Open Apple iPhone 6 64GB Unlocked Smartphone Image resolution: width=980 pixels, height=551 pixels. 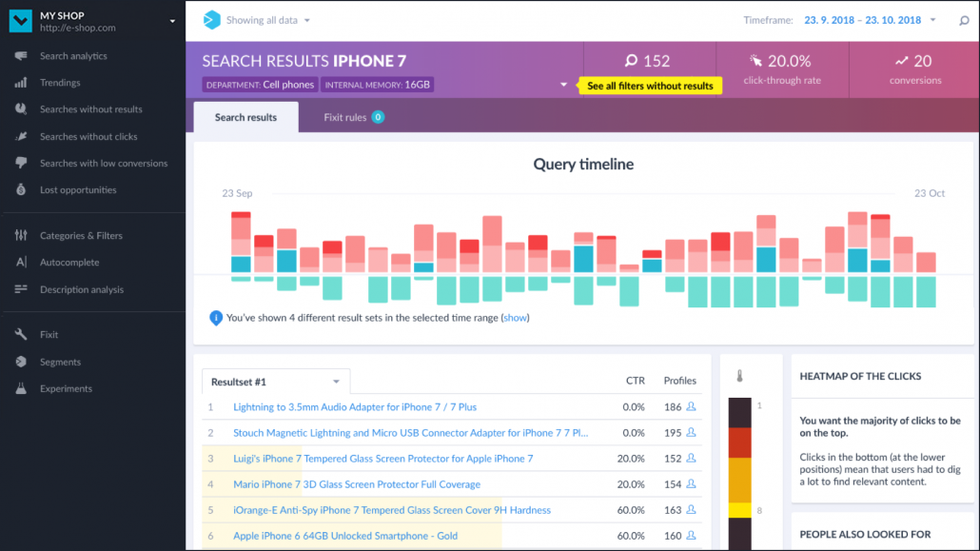[x=345, y=536]
